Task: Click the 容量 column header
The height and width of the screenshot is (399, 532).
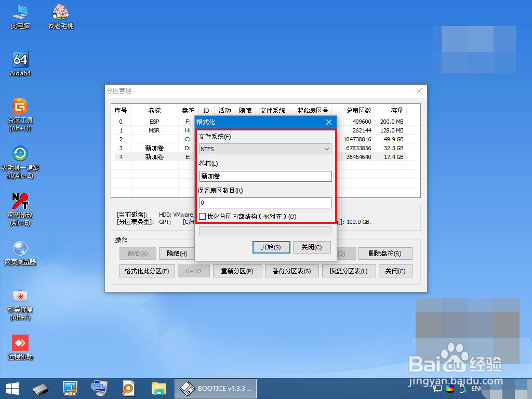Action: point(391,111)
